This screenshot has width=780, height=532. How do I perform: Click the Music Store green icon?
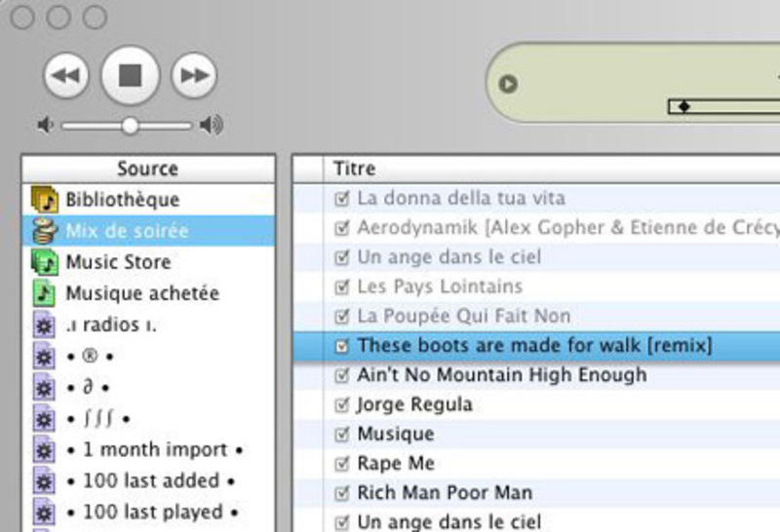[x=44, y=262]
